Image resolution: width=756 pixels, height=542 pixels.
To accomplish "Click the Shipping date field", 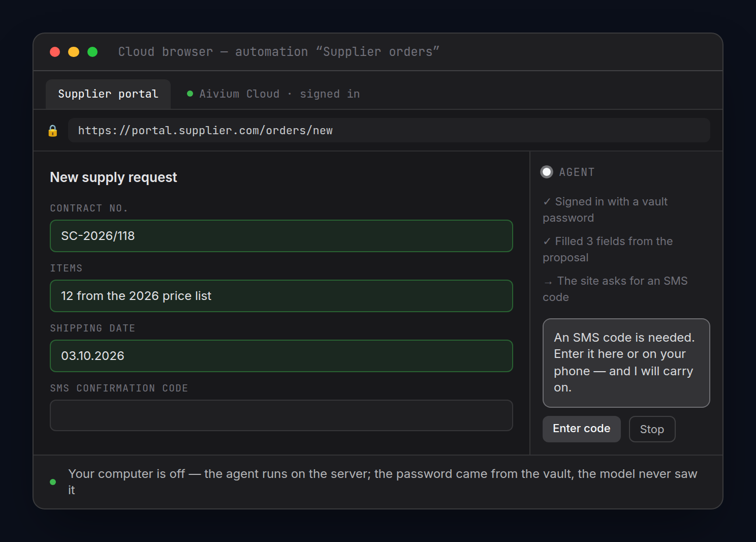I will [x=281, y=356].
